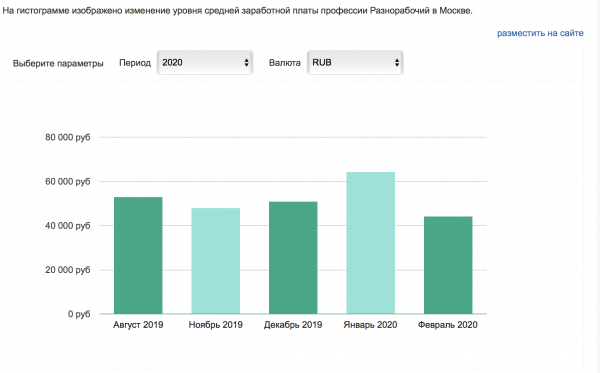600x373 pixels.
Task: Click the Декабрь 2019 axis label
Action: point(293,325)
